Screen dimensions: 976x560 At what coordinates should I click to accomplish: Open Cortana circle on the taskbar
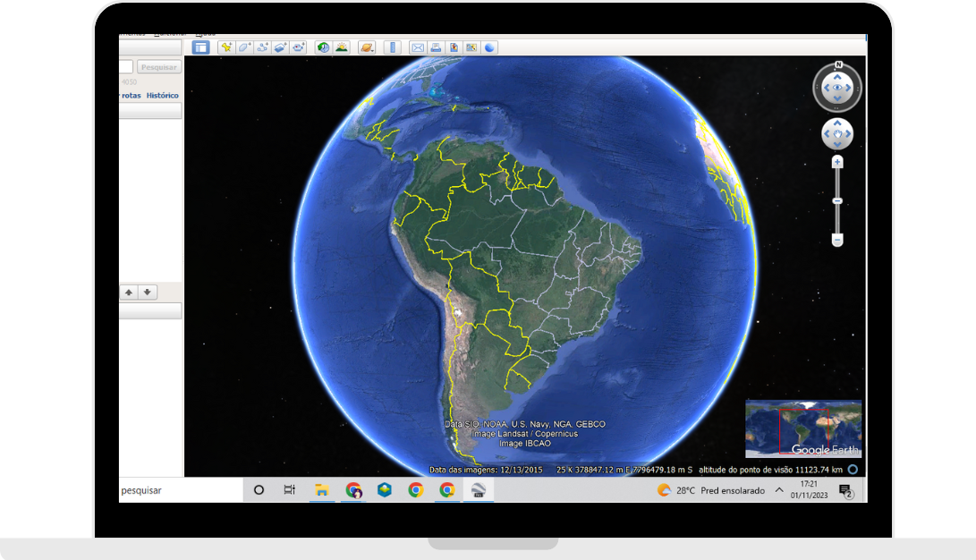coord(259,490)
